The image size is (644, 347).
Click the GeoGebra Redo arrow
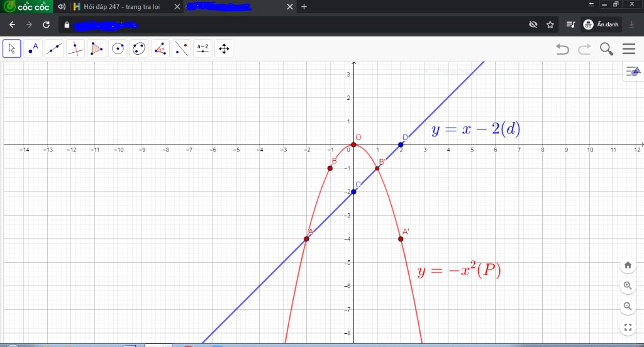click(584, 49)
